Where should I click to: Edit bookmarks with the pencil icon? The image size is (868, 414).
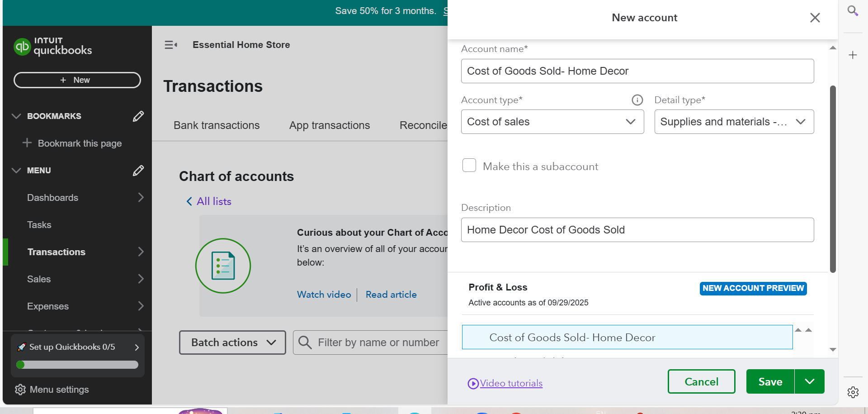(x=138, y=116)
